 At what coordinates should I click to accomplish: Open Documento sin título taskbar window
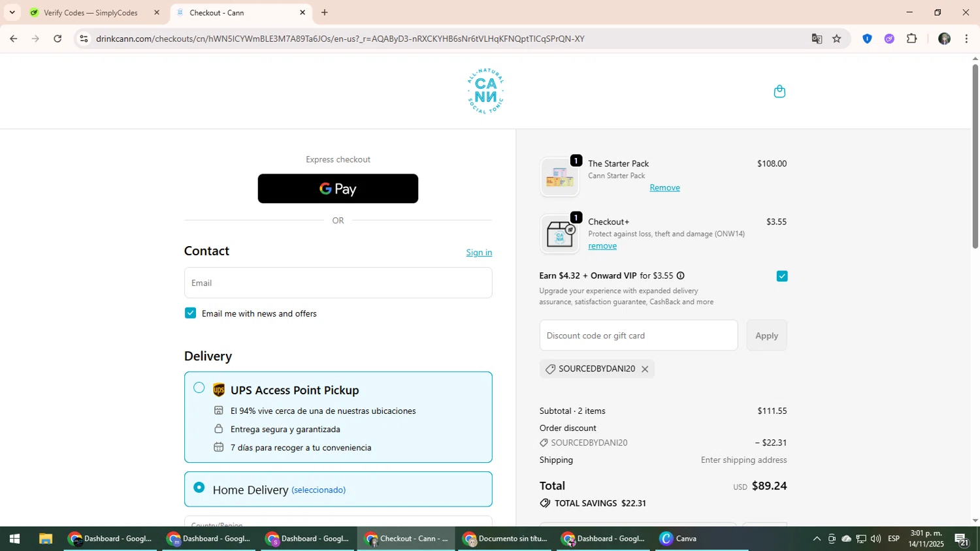pyautogui.click(x=504, y=539)
